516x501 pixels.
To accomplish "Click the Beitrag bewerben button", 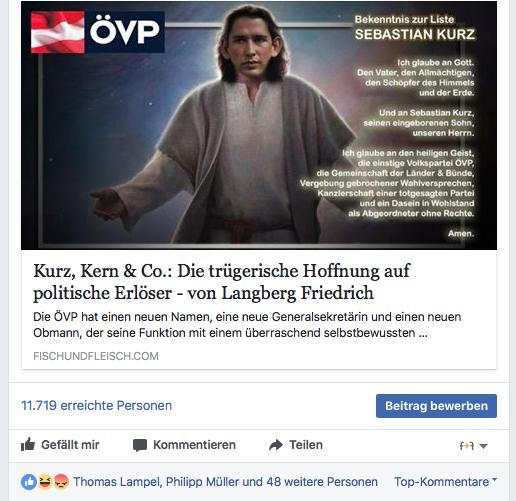I will [x=436, y=406].
